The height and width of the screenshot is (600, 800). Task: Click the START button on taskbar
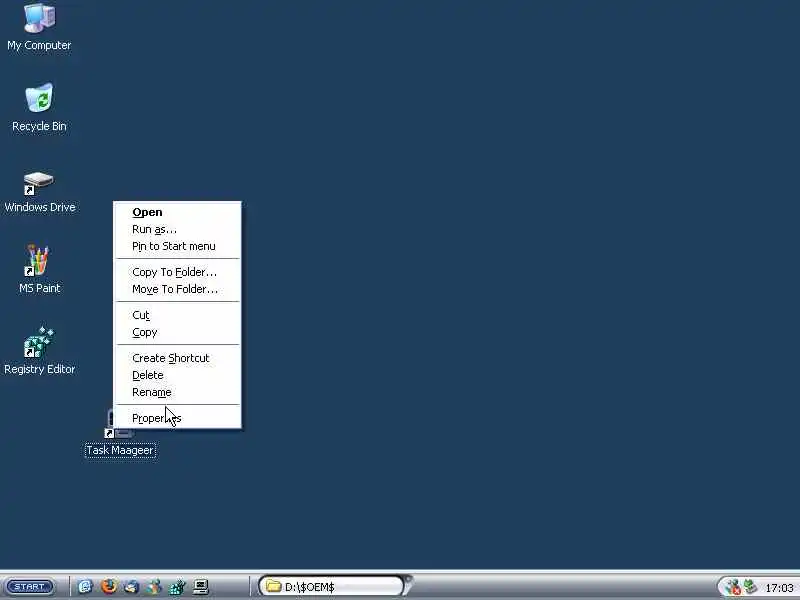coord(30,587)
